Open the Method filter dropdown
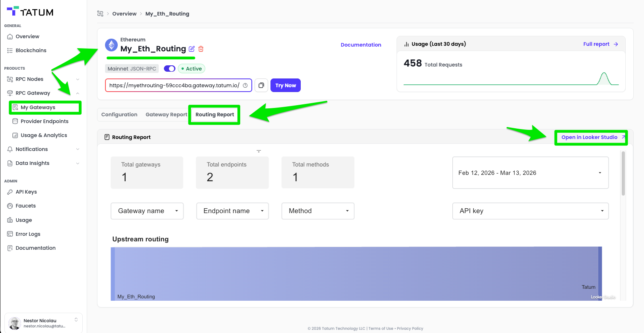 pos(318,211)
